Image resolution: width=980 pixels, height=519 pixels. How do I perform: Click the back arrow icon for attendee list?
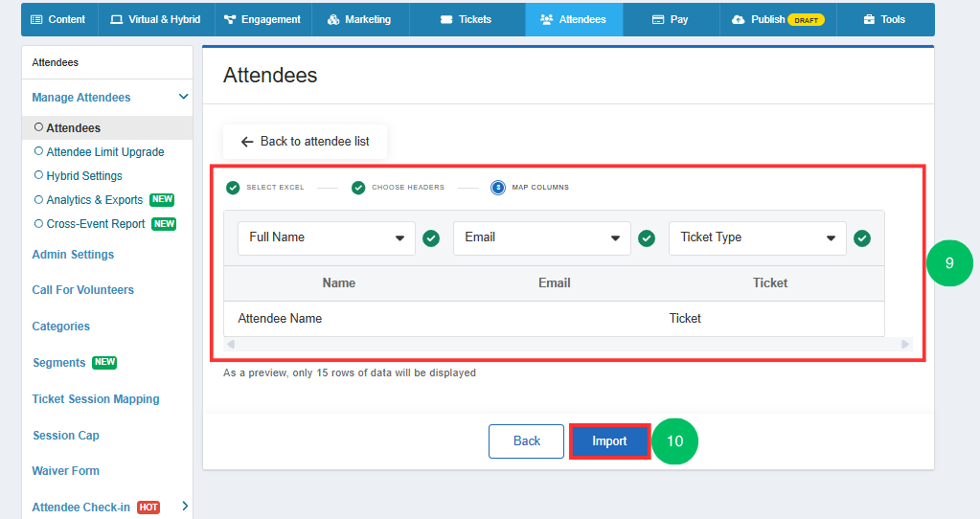coord(247,142)
